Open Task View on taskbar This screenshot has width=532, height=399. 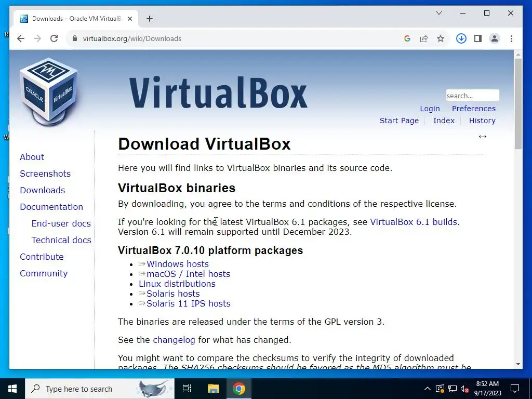pyautogui.click(x=187, y=389)
